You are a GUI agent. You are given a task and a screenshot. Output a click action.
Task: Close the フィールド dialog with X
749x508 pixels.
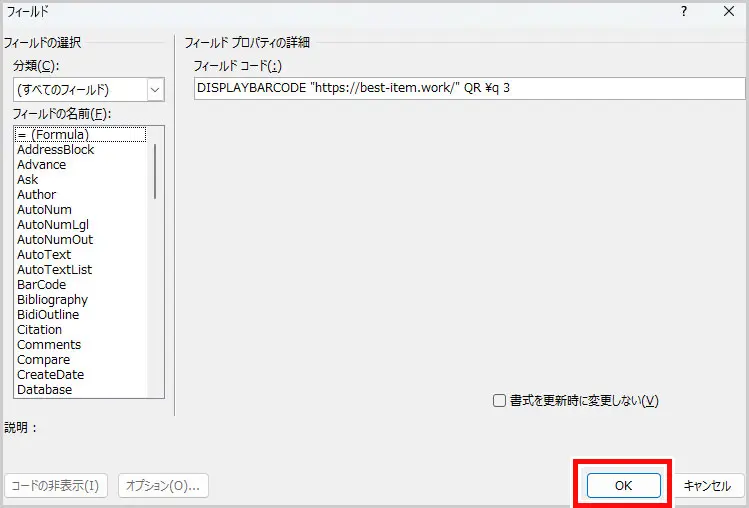tap(729, 11)
